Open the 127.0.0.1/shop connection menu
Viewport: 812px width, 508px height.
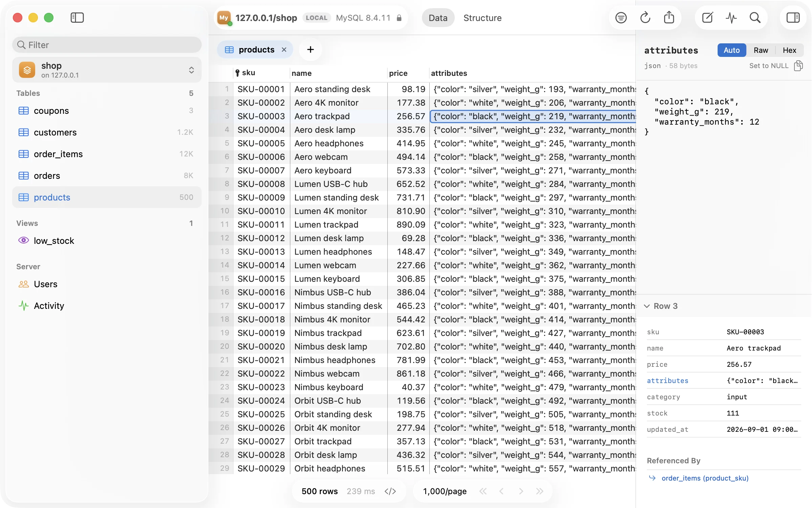click(311, 18)
